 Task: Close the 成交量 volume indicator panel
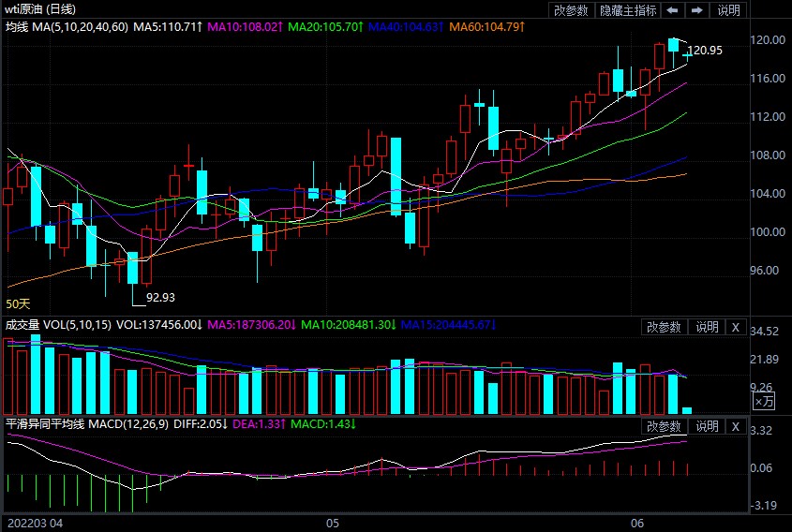click(736, 327)
